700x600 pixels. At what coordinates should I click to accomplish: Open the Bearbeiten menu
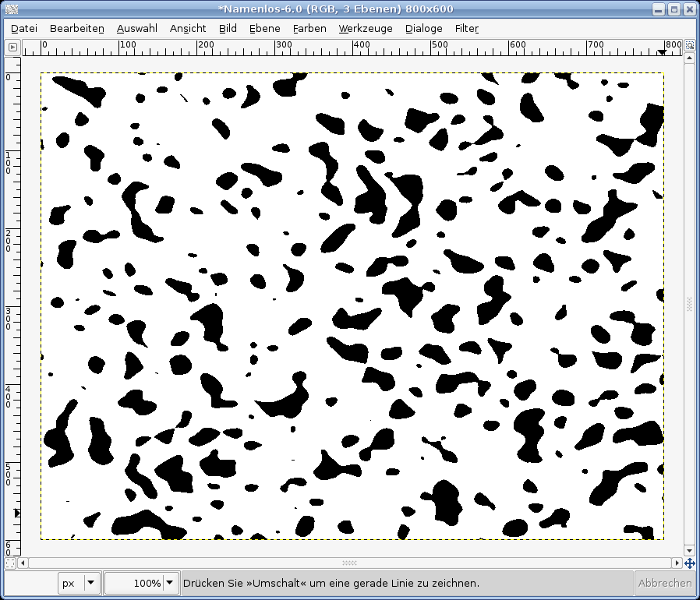(x=77, y=29)
